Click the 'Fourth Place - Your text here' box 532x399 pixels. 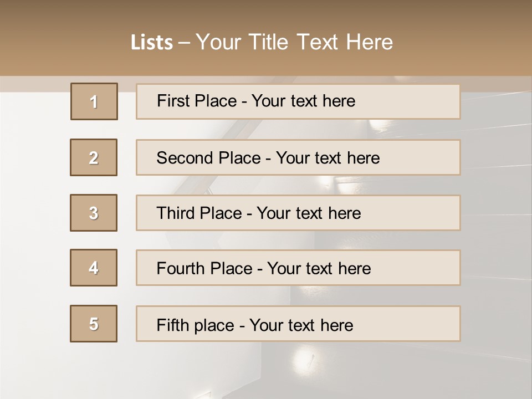coord(298,268)
